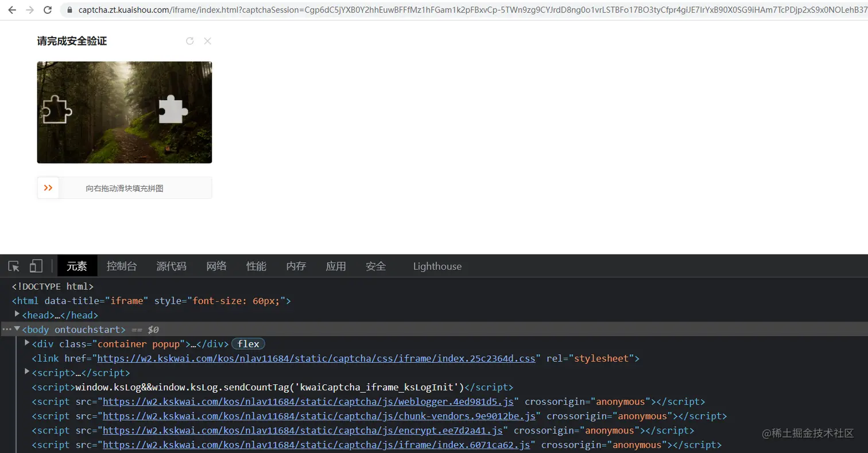The height and width of the screenshot is (453, 868).
Task: Go forward in browser history
Action: 30,10
